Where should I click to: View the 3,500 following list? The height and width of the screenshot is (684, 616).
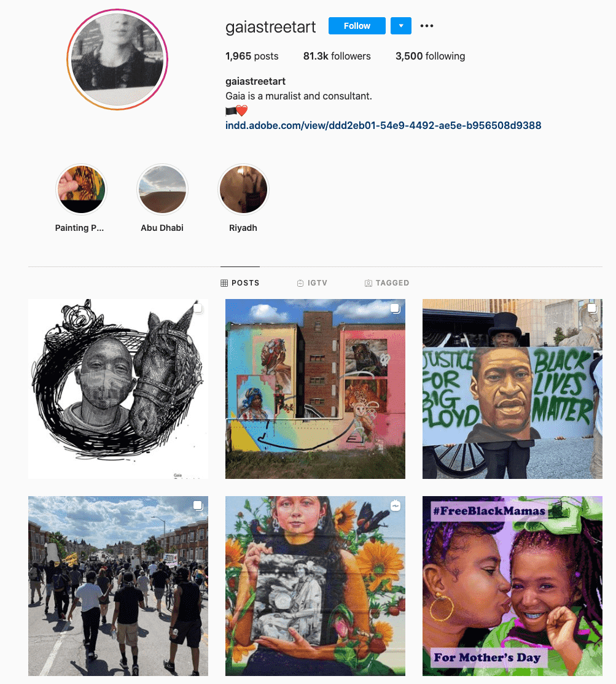430,56
